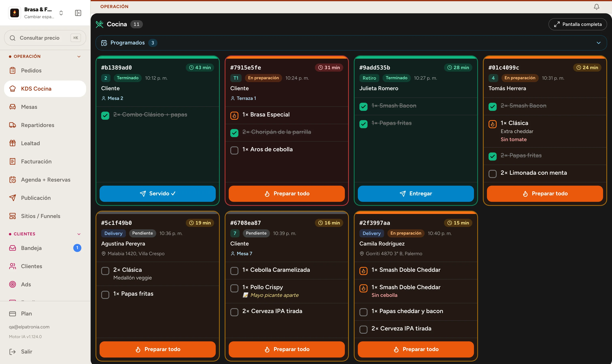
Task: Click the Lealtad gift icon
Action: tap(13, 143)
